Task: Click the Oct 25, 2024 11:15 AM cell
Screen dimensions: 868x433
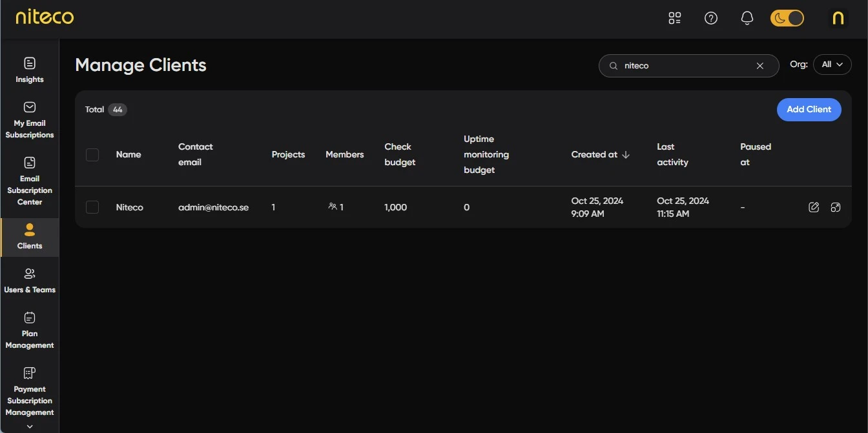Action: [683, 207]
